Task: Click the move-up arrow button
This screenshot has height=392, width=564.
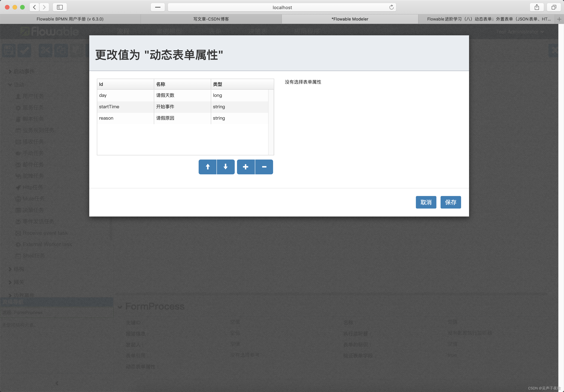Action: [208, 167]
